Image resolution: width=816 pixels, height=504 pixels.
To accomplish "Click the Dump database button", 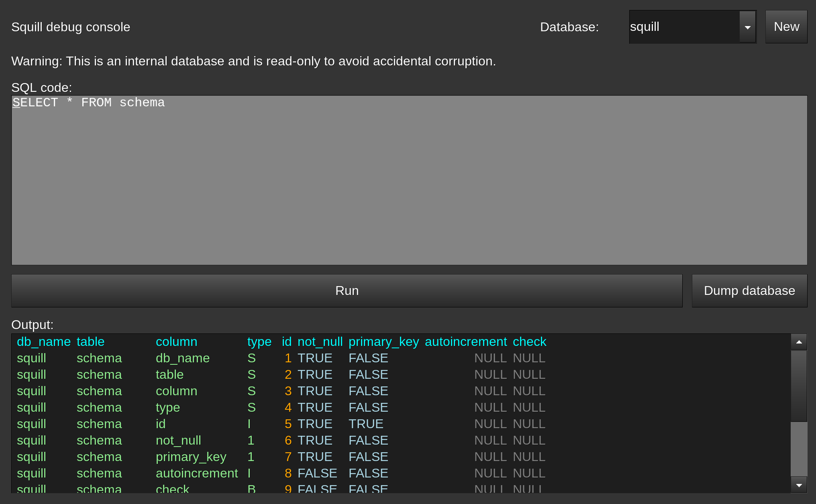I will click(749, 291).
